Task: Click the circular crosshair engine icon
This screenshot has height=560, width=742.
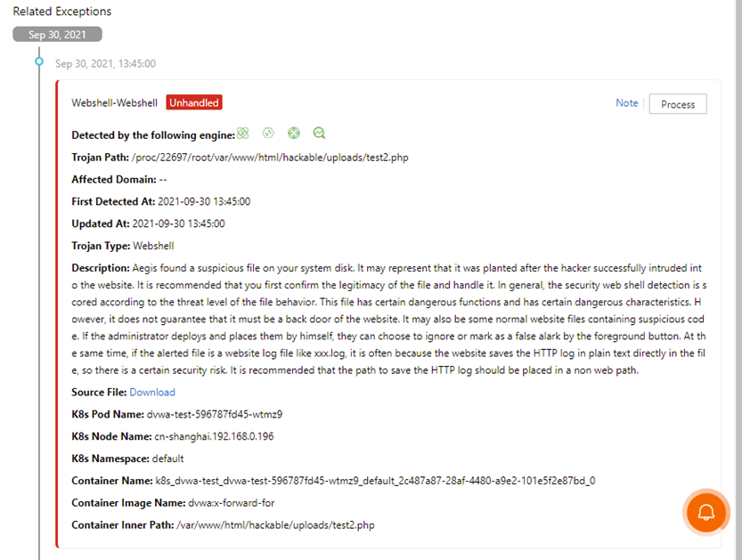Action: pos(294,134)
